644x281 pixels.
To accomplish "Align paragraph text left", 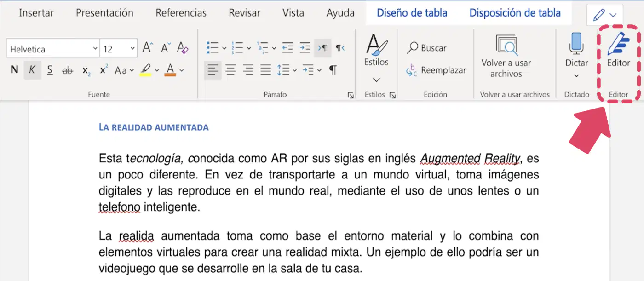I will click(213, 70).
